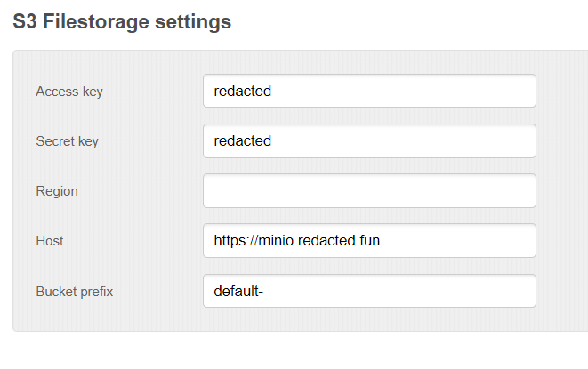The image size is (588, 369).
Task: Click the https://minio.redacted.fun URL text
Action: click(x=297, y=240)
